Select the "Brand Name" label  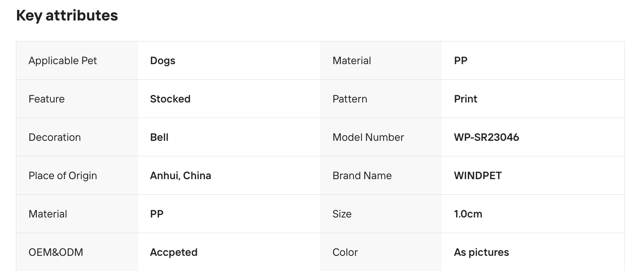[362, 176]
